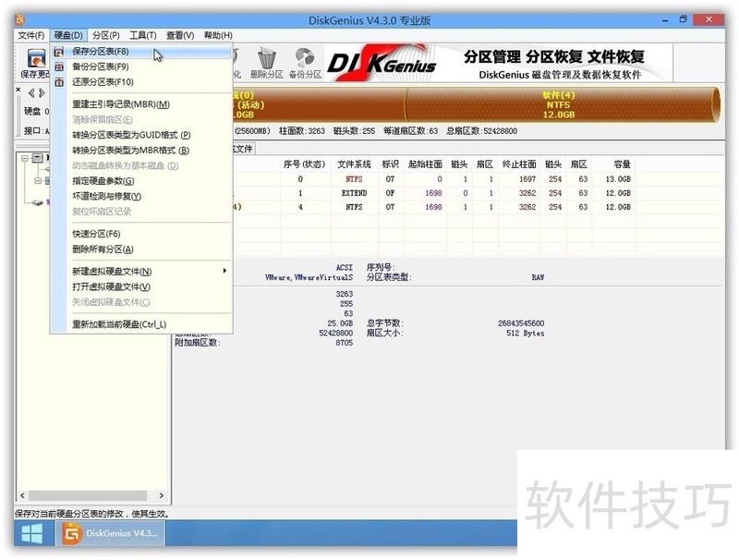Select 保存分区表(F8) menu item
The width and height of the screenshot is (739, 560).
(141, 52)
